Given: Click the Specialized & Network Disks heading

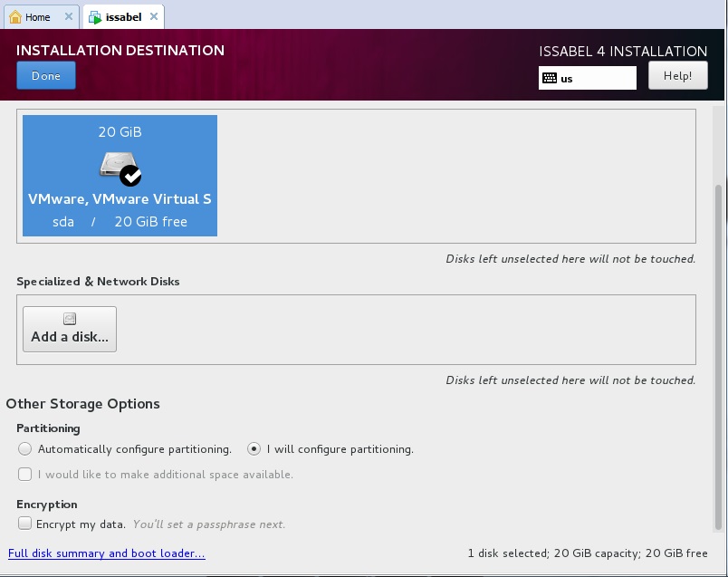Looking at the screenshot, I should (x=98, y=282).
